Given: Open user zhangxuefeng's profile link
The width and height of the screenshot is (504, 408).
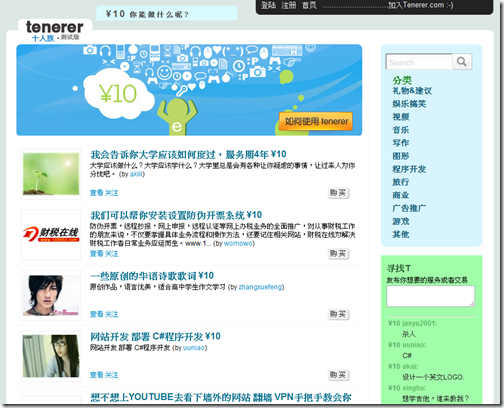Looking at the screenshot, I should coord(260,287).
